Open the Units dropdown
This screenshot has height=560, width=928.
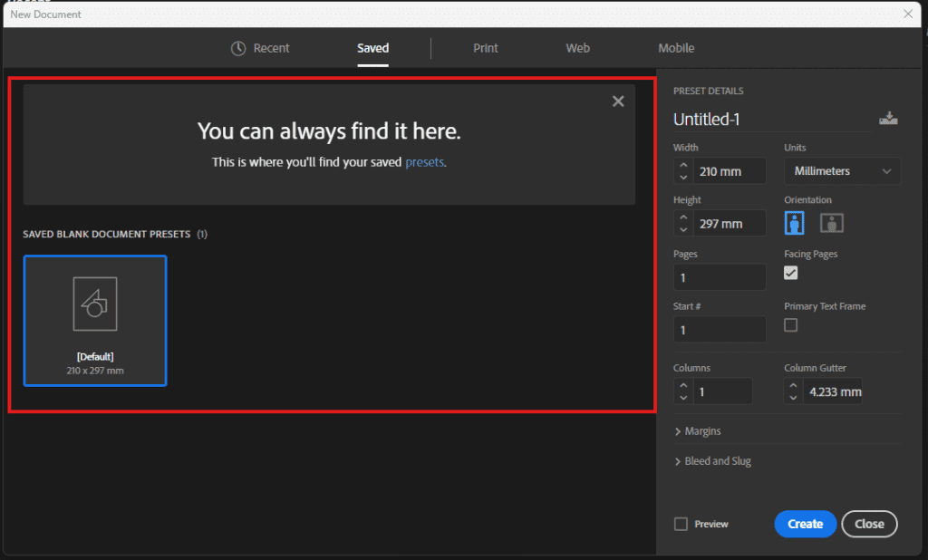pos(842,170)
